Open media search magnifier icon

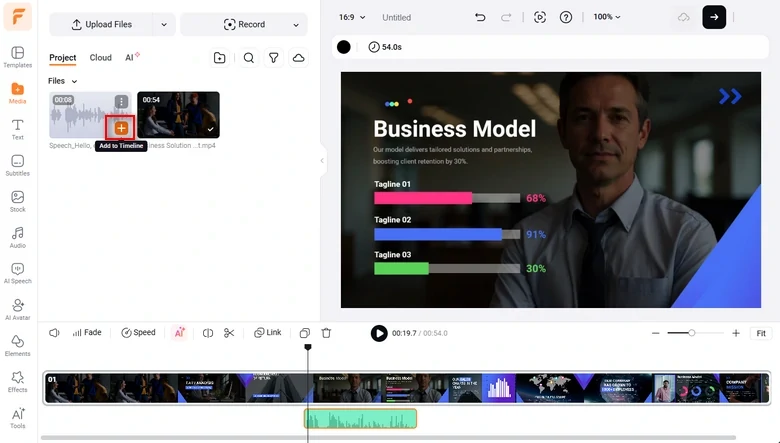(249, 58)
